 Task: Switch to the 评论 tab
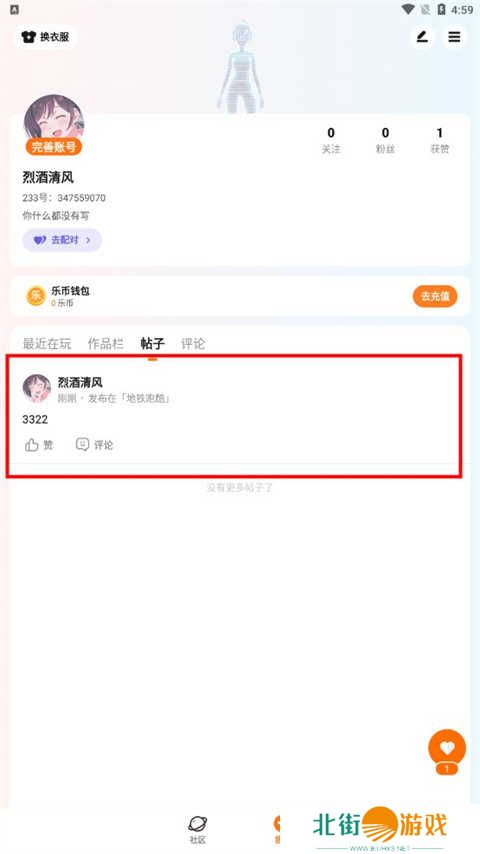193,344
